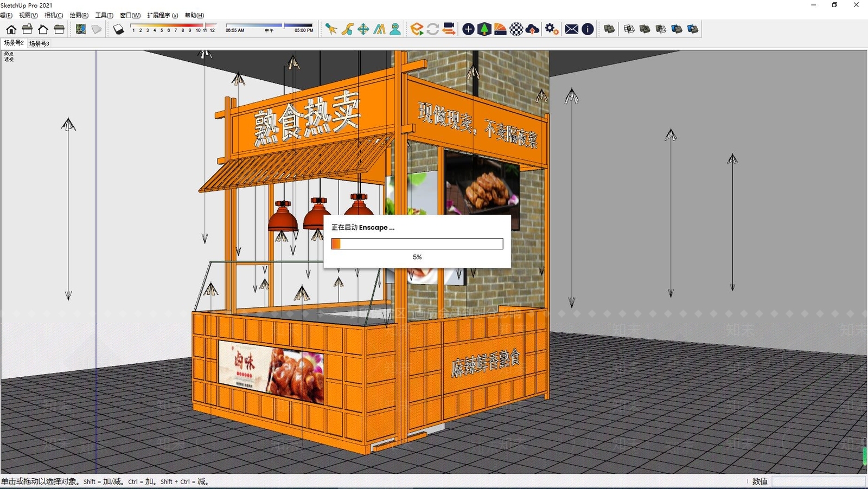Open the 工具(T) menu
The height and width of the screenshot is (489, 868).
click(104, 15)
